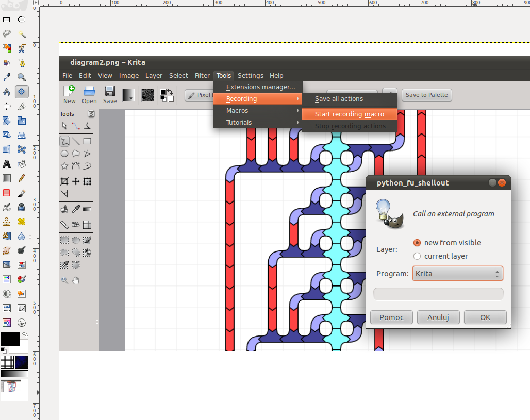Choose the Clone stamp tool
Screen dimensions: 530x420
coord(6,222)
